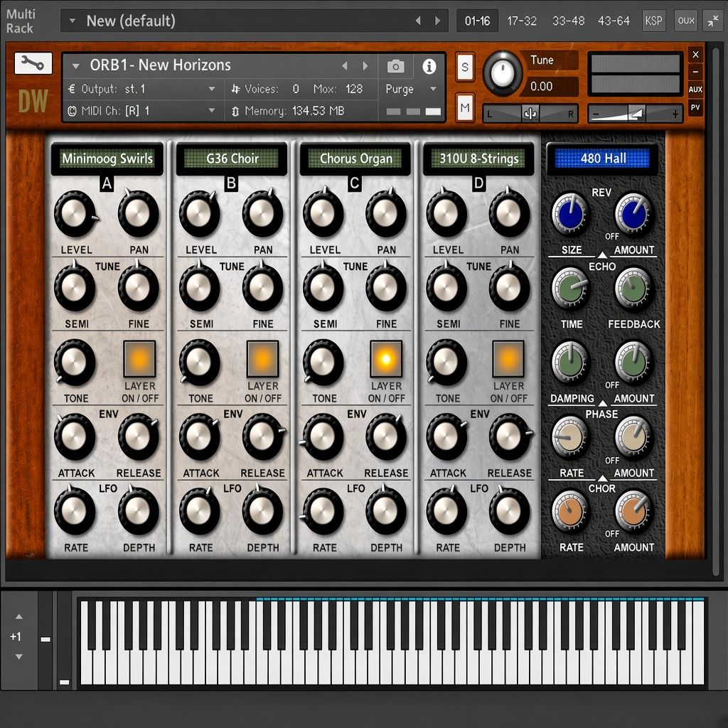Toggle layer C on/off light
Image resolution: width=728 pixels, height=728 pixels.
point(386,359)
